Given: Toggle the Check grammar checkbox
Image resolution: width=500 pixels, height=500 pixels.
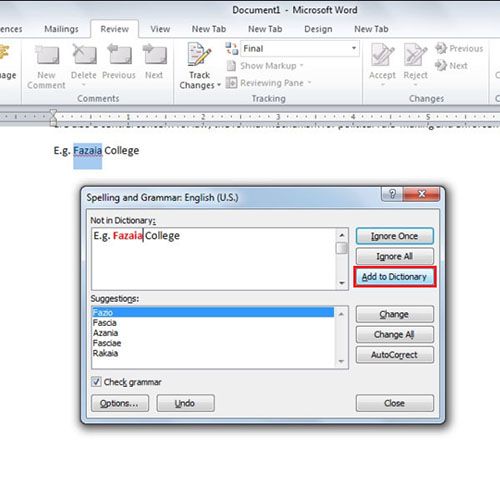Looking at the screenshot, I should [96, 382].
